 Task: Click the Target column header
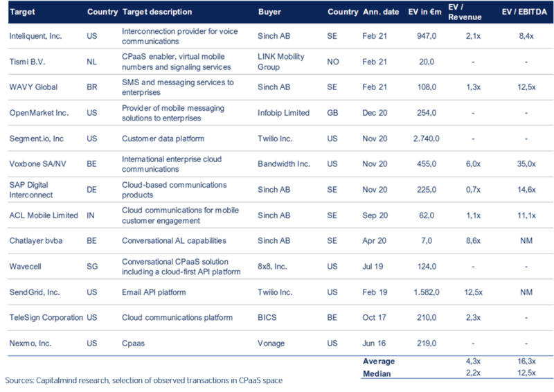pos(21,12)
